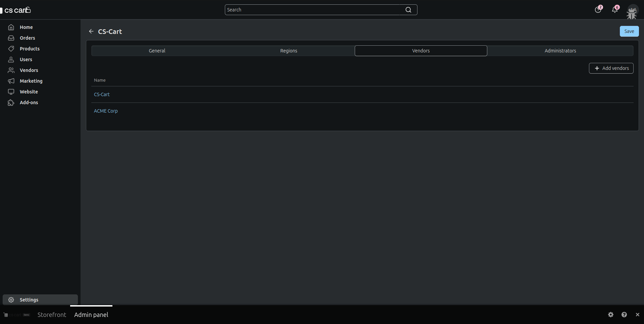Screen dimensions: 644x324
Task: Open the bottom bar help question icon
Action: pos(624,315)
